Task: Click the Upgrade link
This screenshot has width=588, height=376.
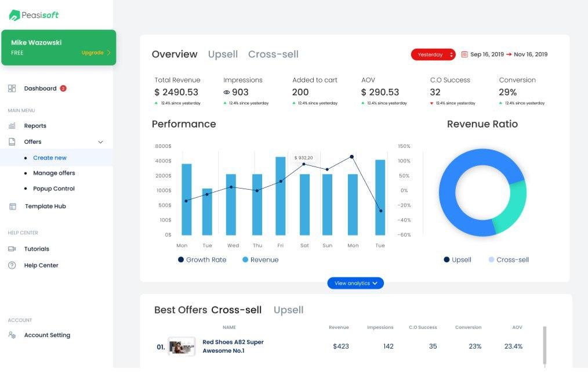Action: coord(96,53)
